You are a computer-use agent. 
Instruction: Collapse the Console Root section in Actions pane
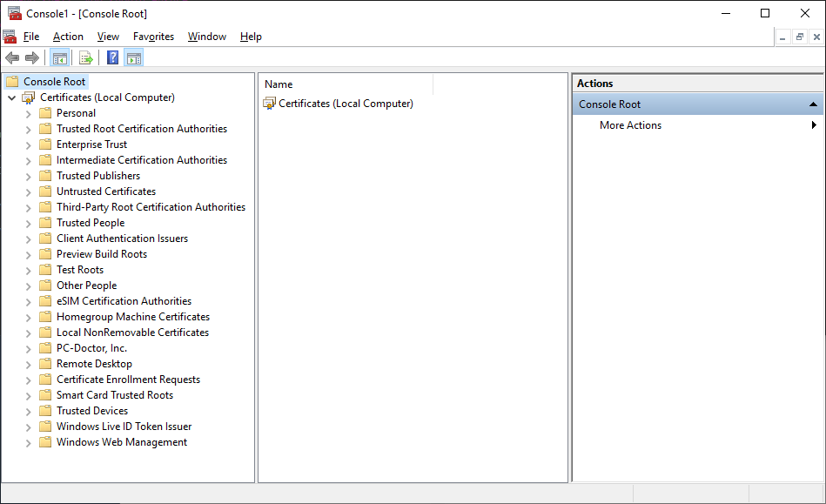[x=813, y=103]
